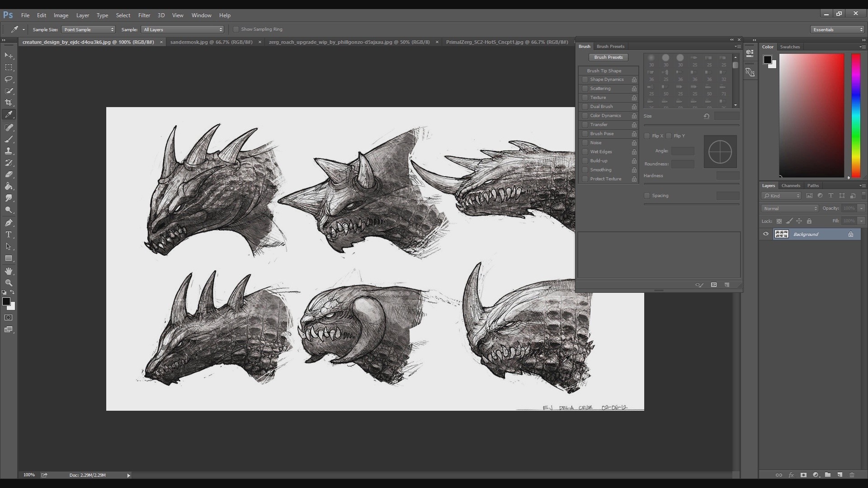The height and width of the screenshot is (488, 868).
Task: Open the Sample All Layers dropdown
Action: coord(182,29)
